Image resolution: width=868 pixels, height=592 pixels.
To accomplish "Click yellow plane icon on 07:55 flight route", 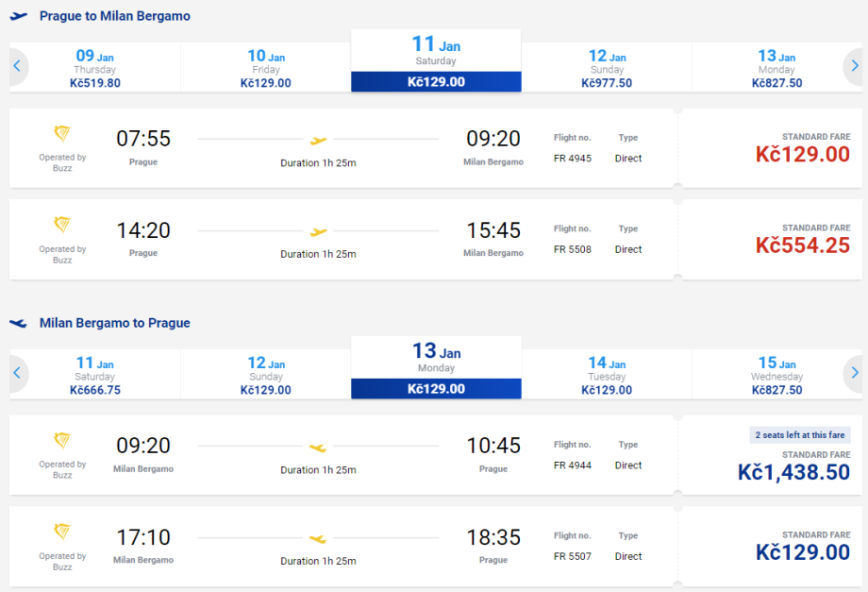I will [x=319, y=141].
